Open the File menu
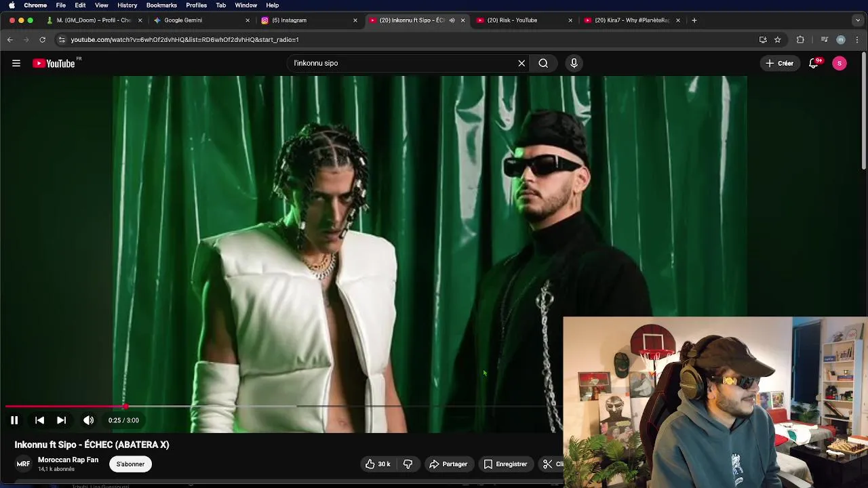This screenshot has width=868, height=488. pyautogui.click(x=61, y=5)
